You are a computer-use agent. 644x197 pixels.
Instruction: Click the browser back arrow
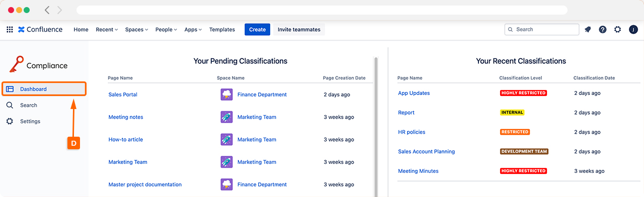pos(47,10)
